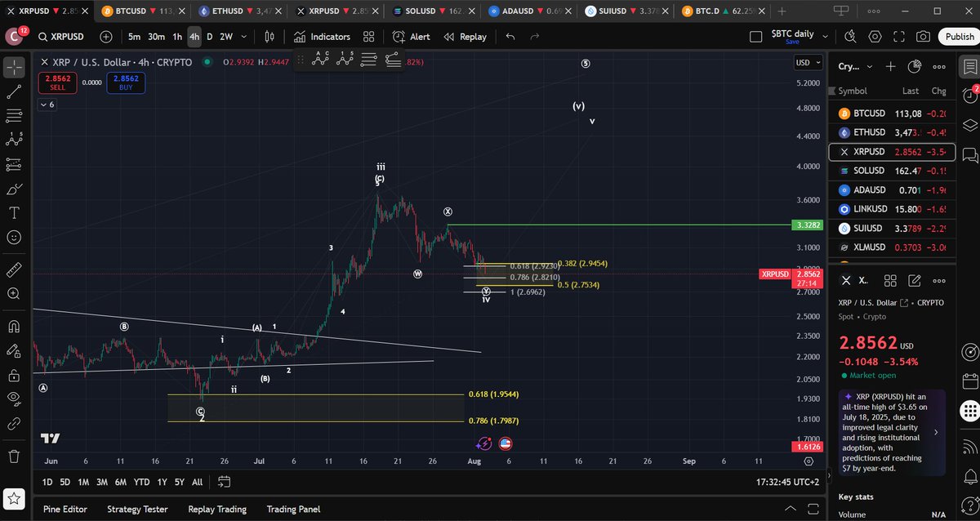The image size is (980, 521).
Task: Switch to the 1h timeframe
Action: coord(177,37)
